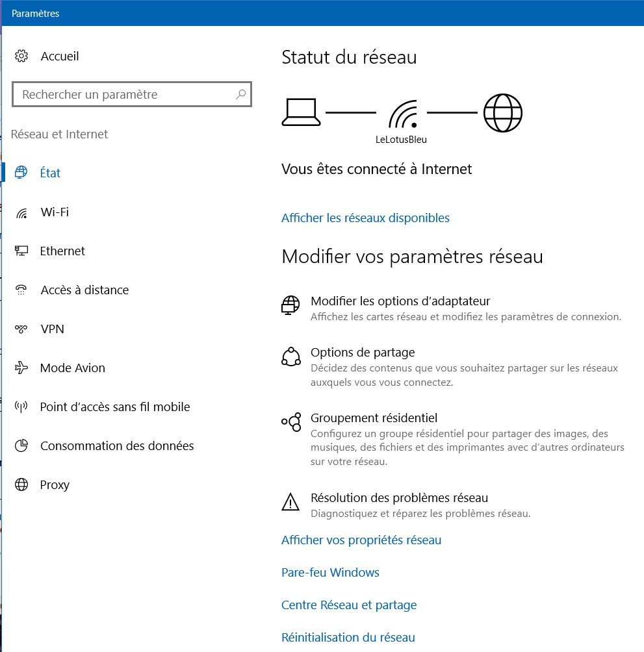Click the Accueil gear icon
The image size is (644, 652).
(21, 56)
